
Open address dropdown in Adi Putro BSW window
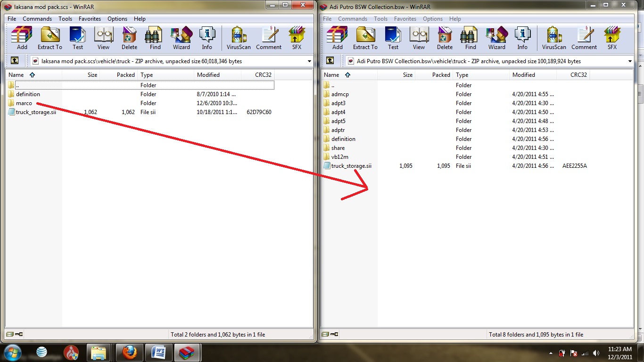630,61
